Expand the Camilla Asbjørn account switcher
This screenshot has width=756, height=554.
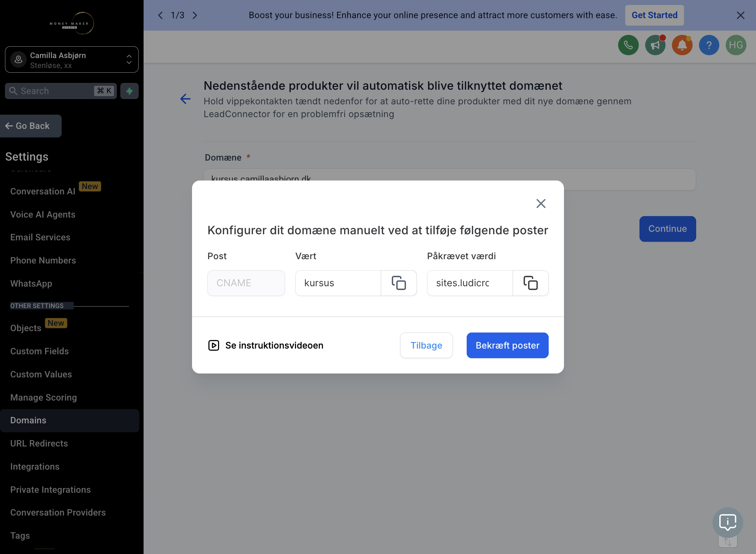pos(72,59)
